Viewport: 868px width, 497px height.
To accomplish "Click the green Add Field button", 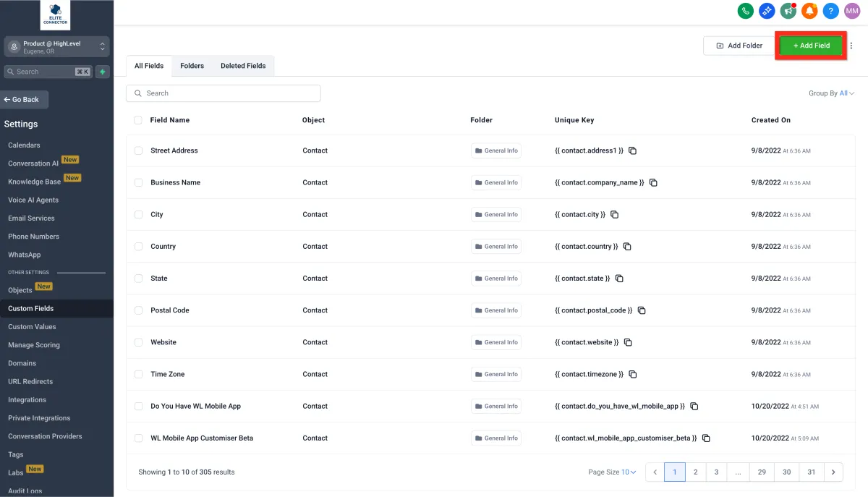I will point(811,46).
